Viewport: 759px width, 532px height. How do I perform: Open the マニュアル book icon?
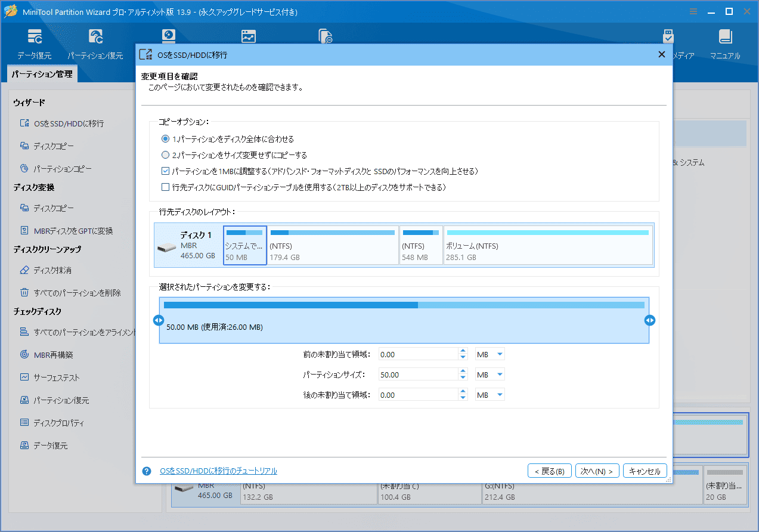[x=725, y=44]
